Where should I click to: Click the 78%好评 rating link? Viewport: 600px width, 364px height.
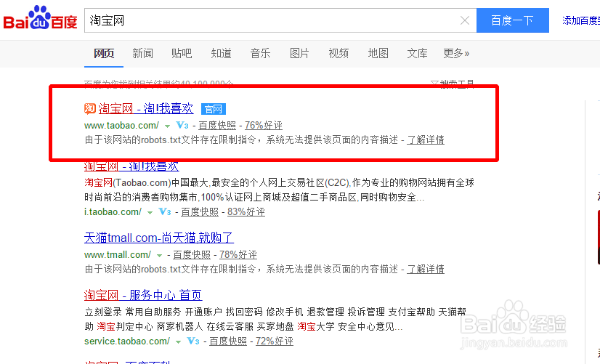pos(238,254)
